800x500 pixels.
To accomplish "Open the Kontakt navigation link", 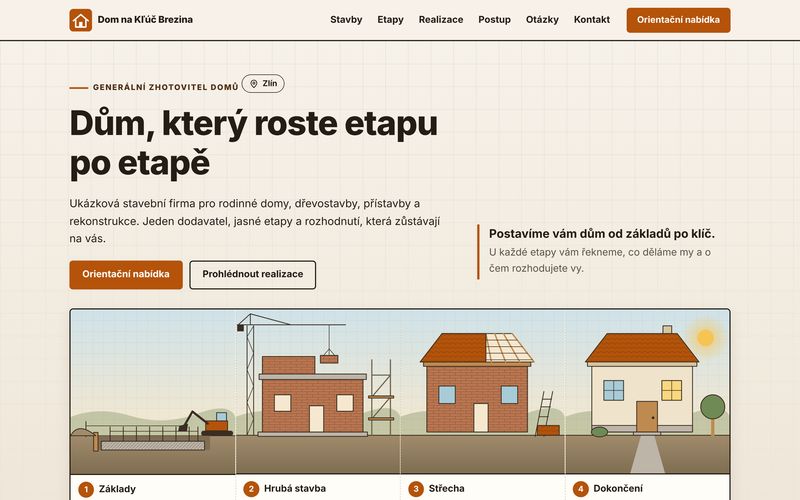I will point(592,20).
